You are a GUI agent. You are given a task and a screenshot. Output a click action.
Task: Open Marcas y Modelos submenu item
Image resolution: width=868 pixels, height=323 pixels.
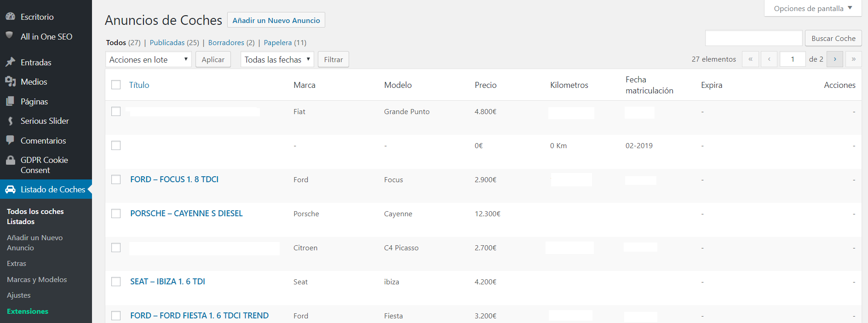(37, 279)
